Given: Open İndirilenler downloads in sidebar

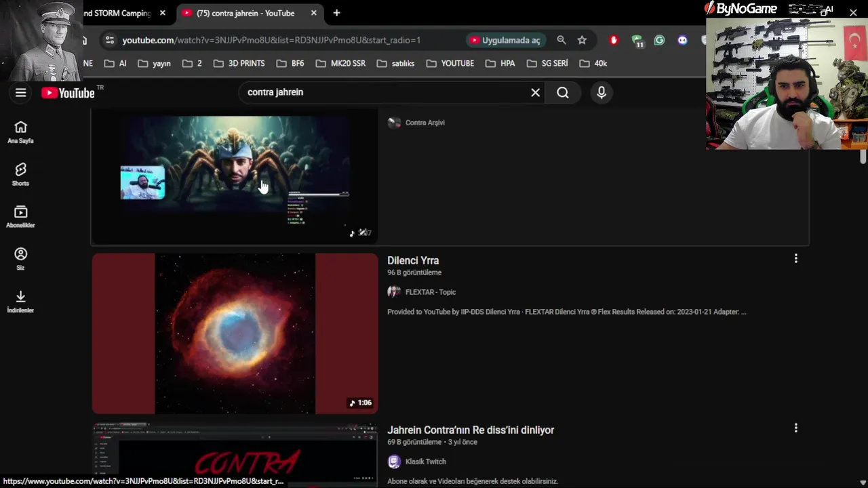Looking at the screenshot, I should (x=20, y=302).
